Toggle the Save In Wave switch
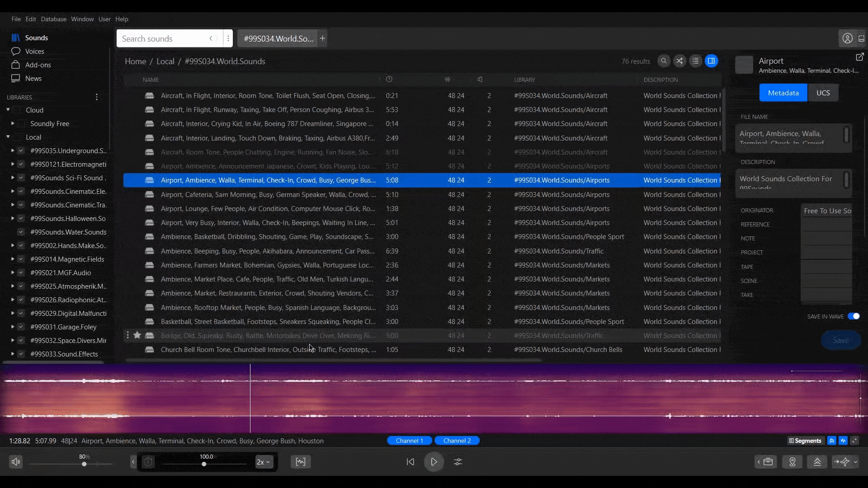868x488 pixels. point(854,316)
